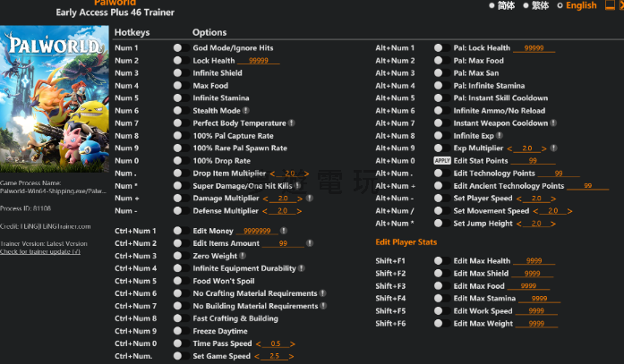
Task: Click APPLY button for Edit Stat Points
Action: coord(442,161)
